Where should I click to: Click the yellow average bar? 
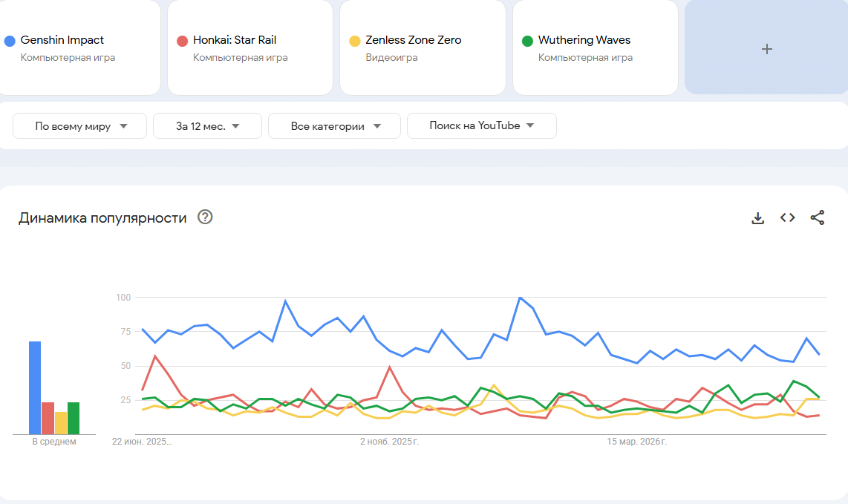pyautogui.click(x=61, y=423)
